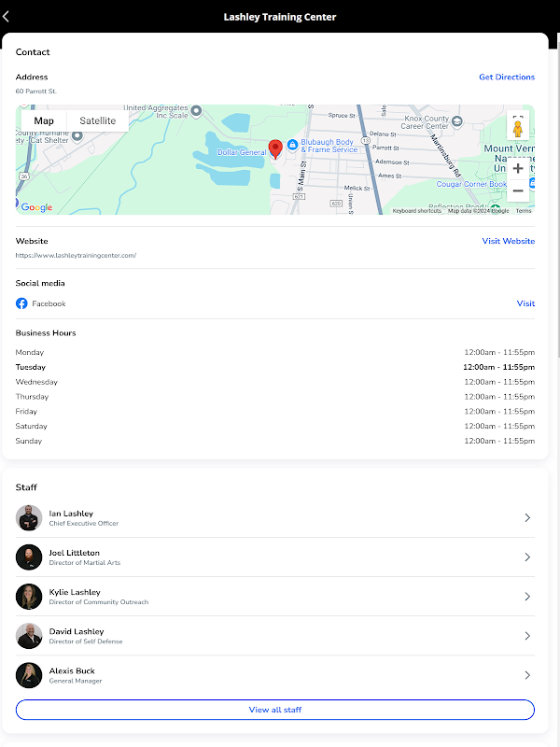The height and width of the screenshot is (747, 560).
Task: Click United Aggregates map marker
Action: pos(196,111)
